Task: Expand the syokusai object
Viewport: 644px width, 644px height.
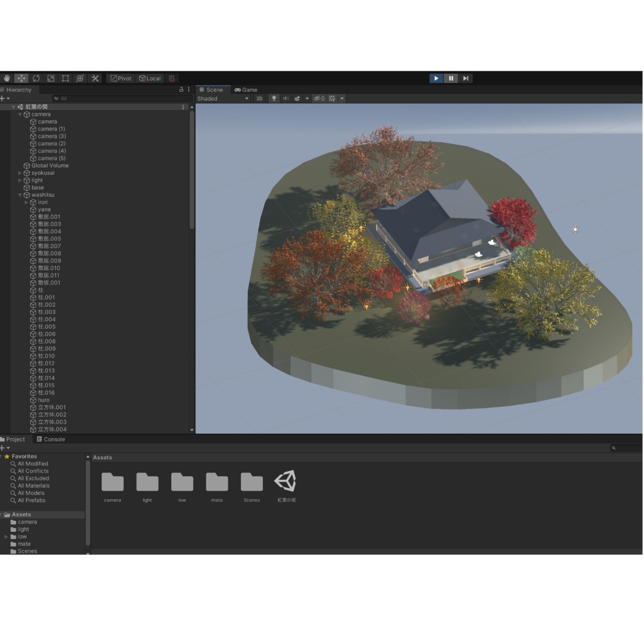Action: click(x=19, y=173)
